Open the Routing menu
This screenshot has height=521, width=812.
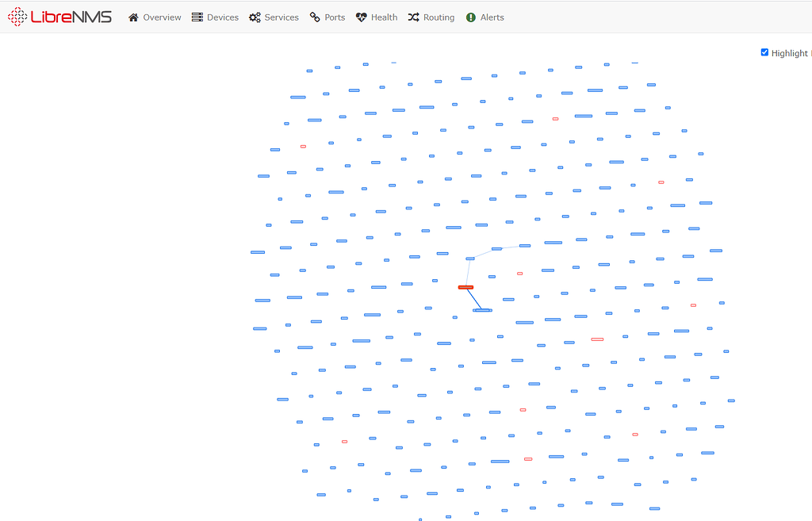(x=436, y=17)
